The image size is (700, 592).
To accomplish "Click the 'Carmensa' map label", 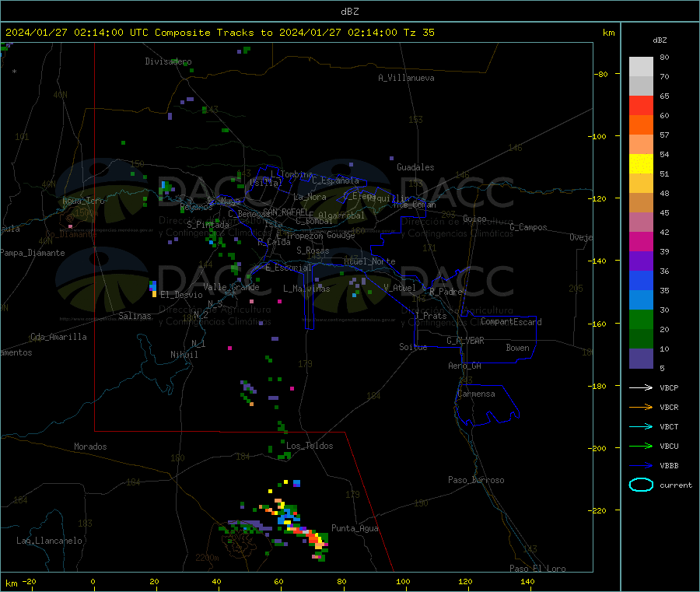I will point(476,394).
